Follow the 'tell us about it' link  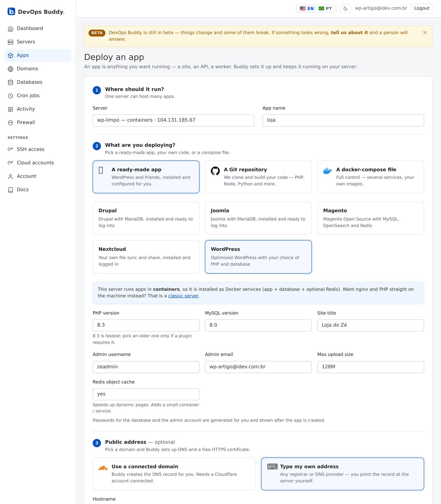349,32
